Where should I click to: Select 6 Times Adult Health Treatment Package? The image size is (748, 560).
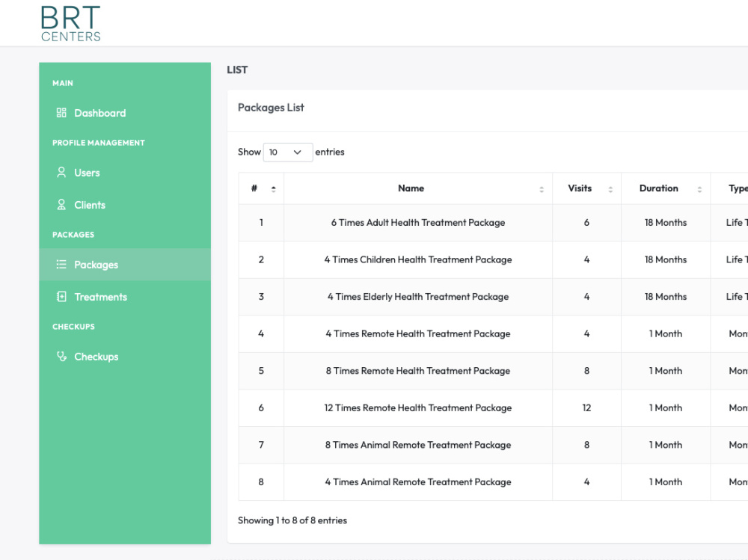(x=418, y=223)
